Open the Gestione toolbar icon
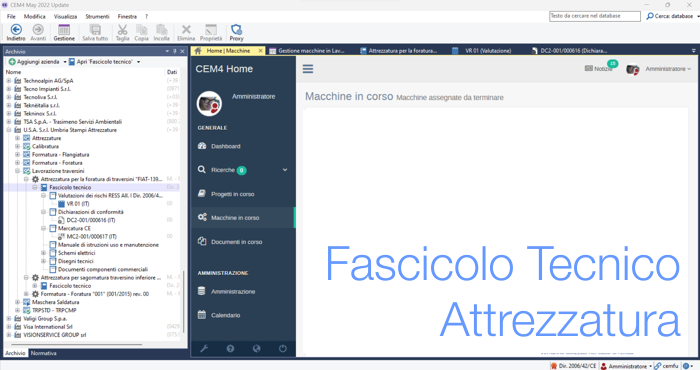Viewport: 700px width, 370px height. 64,30
